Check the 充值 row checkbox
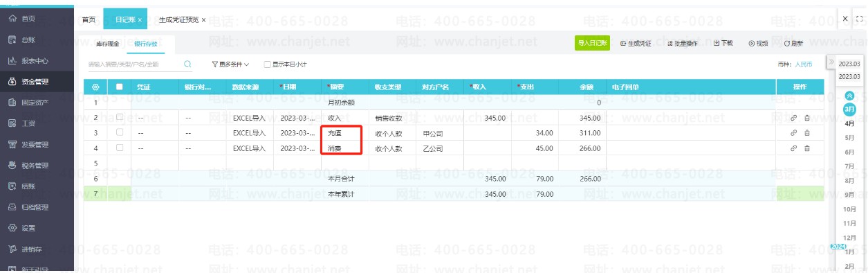The image size is (868, 273). point(120,132)
